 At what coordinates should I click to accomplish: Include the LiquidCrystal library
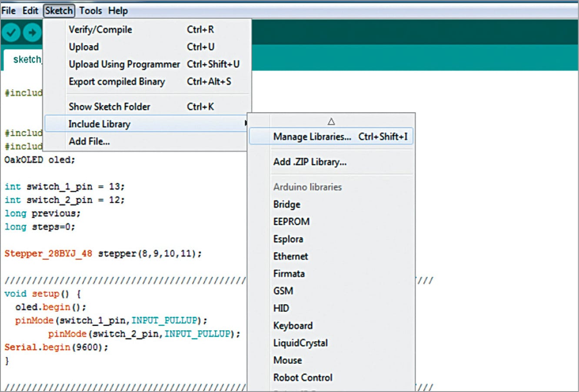pos(300,343)
